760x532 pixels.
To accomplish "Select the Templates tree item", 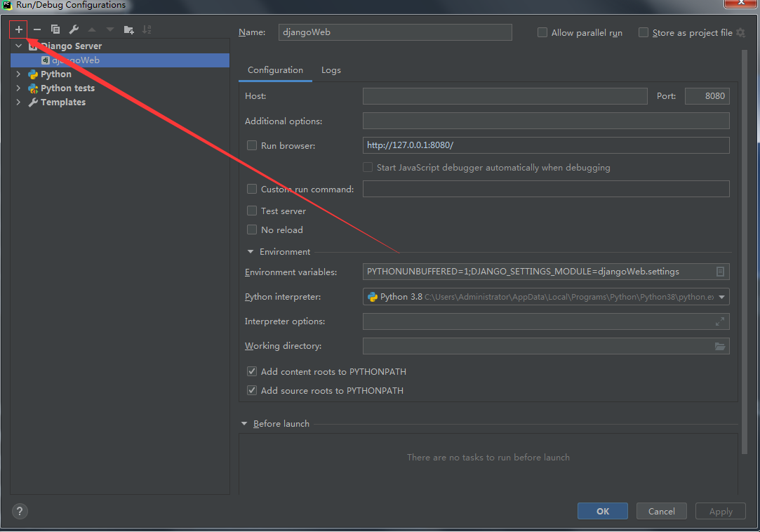I will coord(63,102).
